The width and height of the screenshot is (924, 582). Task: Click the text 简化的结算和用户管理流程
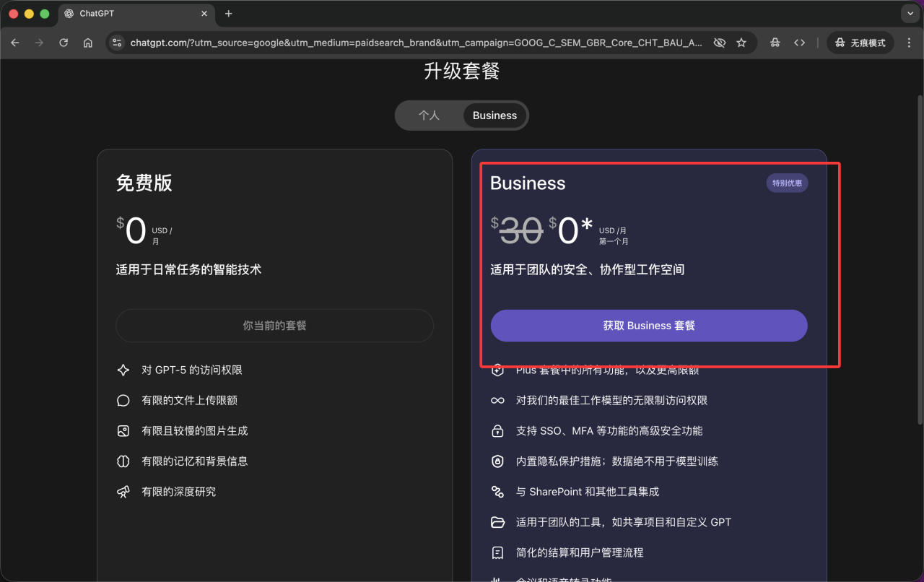click(580, 552)
